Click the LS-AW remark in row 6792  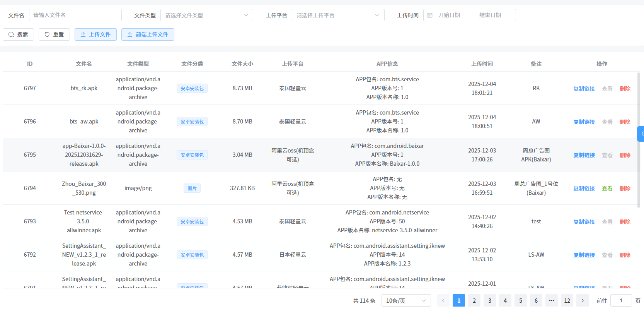536,255
